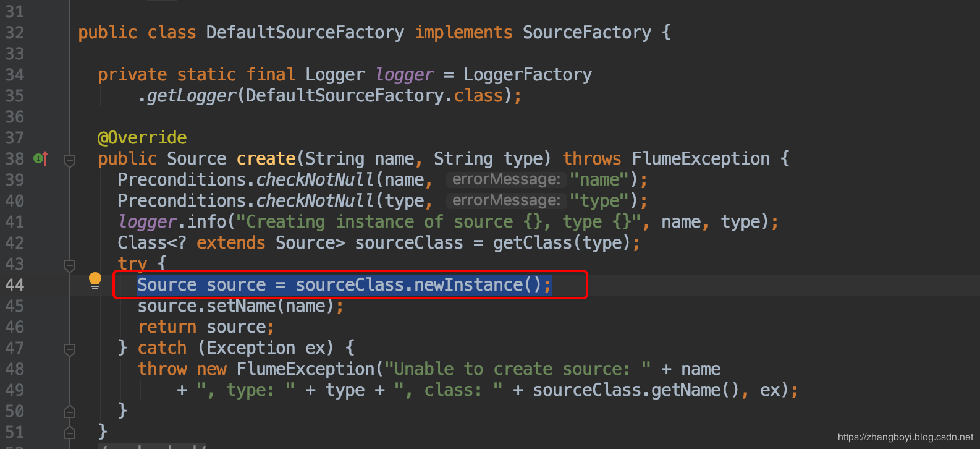Image resolution: width=980 pixels, height=449 pixels.
Task: Click the return keyword on line 46
Action: (167, 327)
